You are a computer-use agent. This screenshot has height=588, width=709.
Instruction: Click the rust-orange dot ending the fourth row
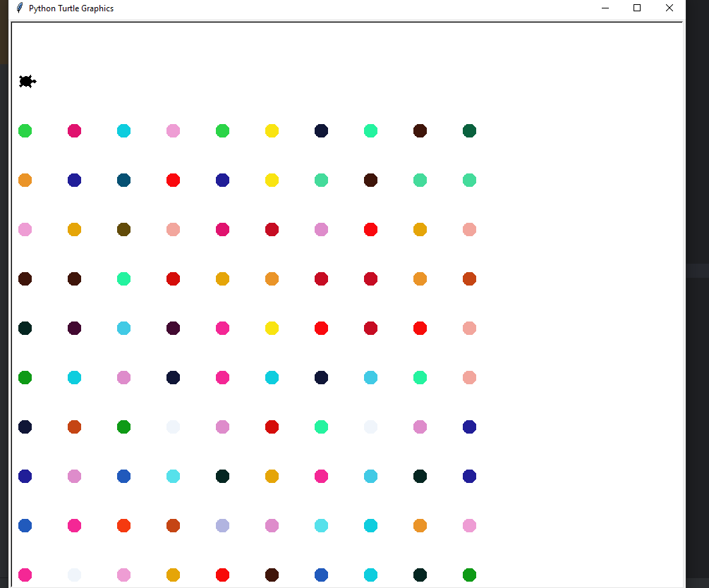(x=469, y=278)
